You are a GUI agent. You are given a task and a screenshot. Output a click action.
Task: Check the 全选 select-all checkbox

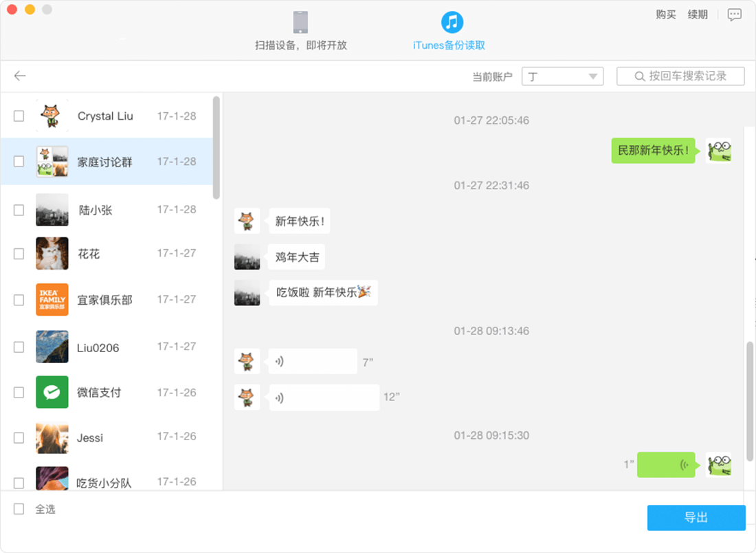click(19, 509)
